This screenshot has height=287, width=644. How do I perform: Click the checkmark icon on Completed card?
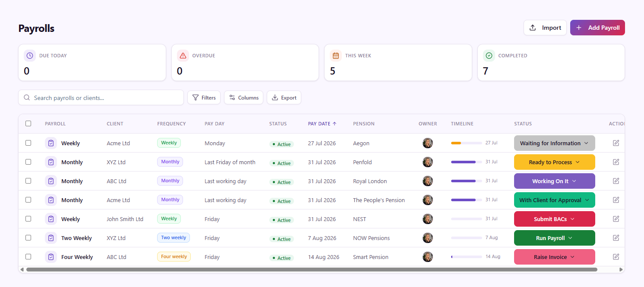tap(489, 56)
